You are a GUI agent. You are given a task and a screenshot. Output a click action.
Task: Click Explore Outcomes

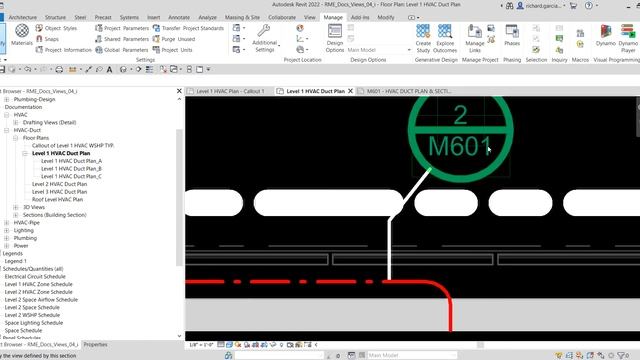click(x=445, y=38)
